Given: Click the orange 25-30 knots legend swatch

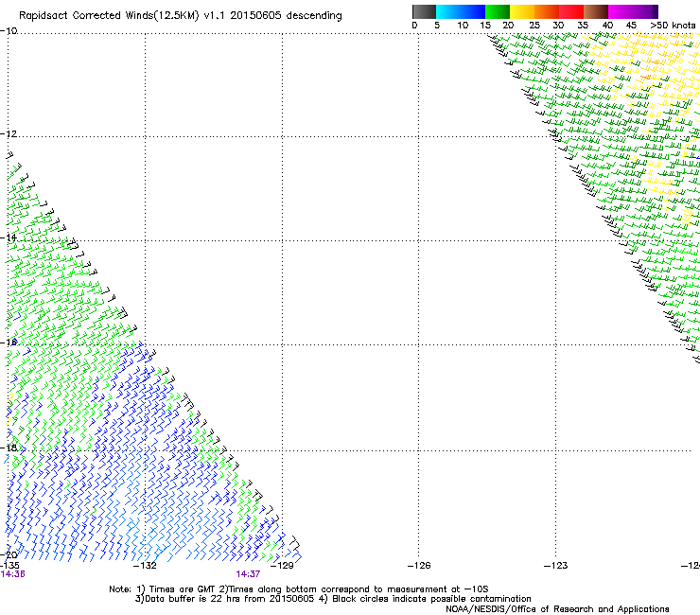Looking at the screenshot, I should pyautogui.click(x=547, y=11).
